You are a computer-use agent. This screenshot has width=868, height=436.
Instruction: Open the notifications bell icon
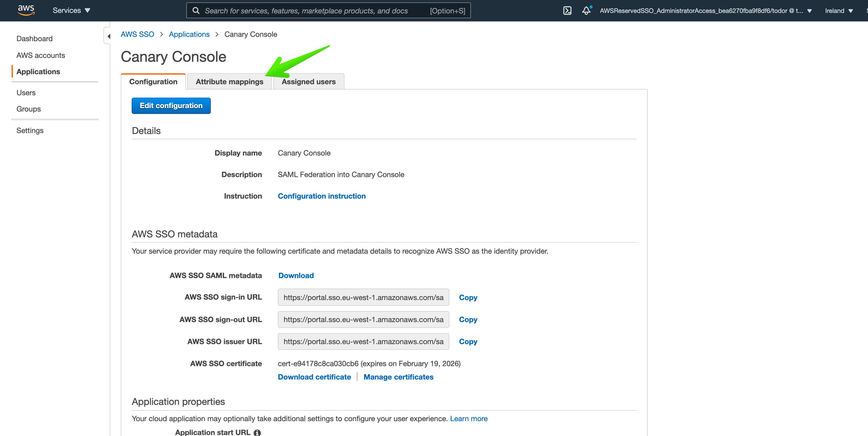click(586, 11)
